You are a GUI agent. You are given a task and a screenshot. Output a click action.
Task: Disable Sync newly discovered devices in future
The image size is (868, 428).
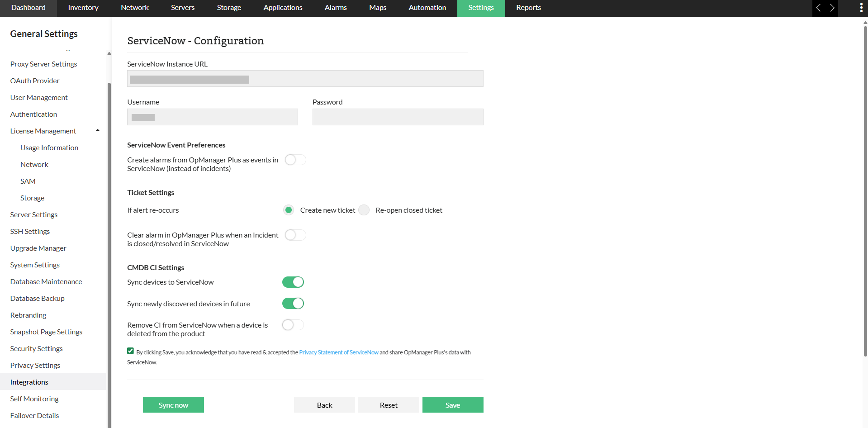coord(293,304)
